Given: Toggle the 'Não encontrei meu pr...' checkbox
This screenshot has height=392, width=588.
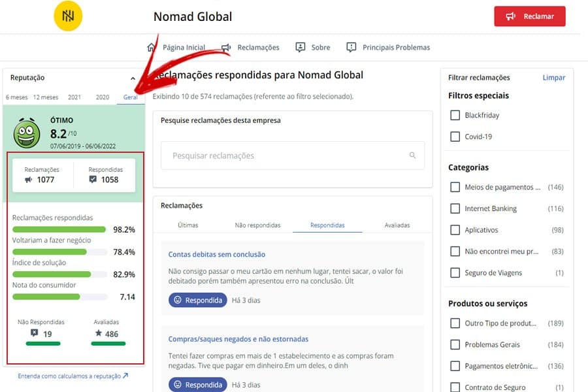Looking at the screenshot, I should [455, 251].
